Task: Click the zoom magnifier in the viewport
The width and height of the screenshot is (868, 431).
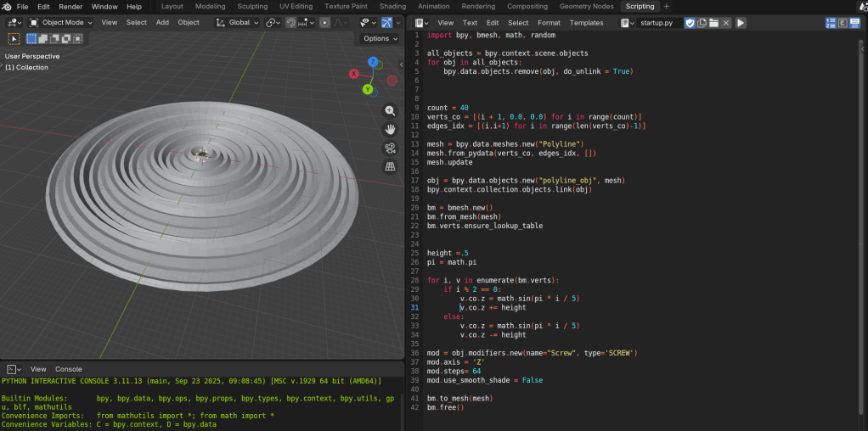Action: [390, 110]
